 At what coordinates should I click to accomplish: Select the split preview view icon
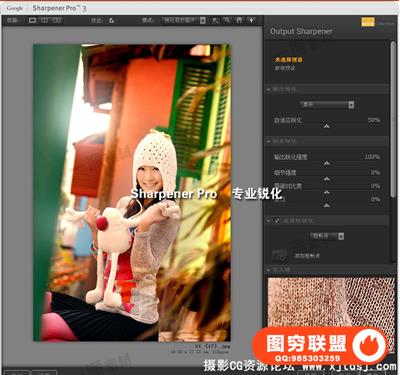pyautogui.click(x=44, y=20)
